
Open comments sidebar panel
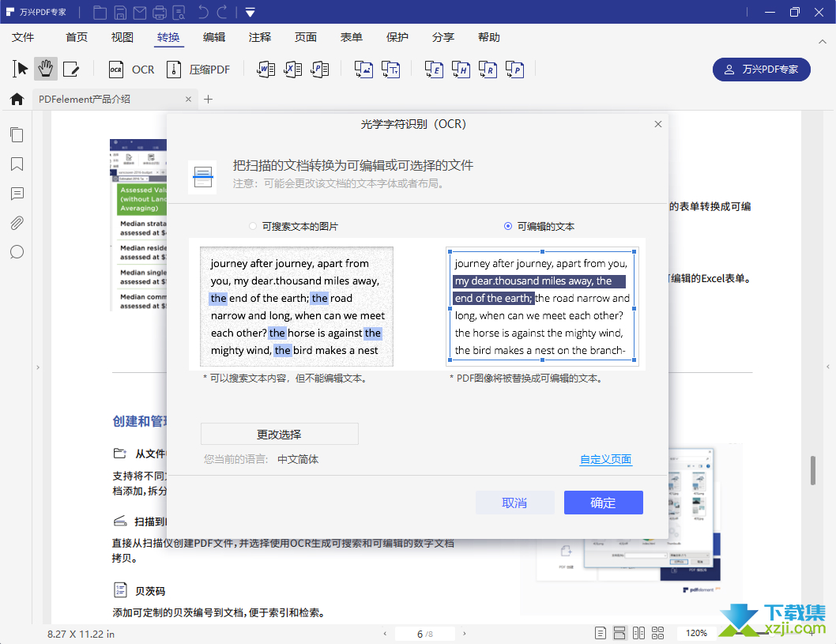pos(17,194)
